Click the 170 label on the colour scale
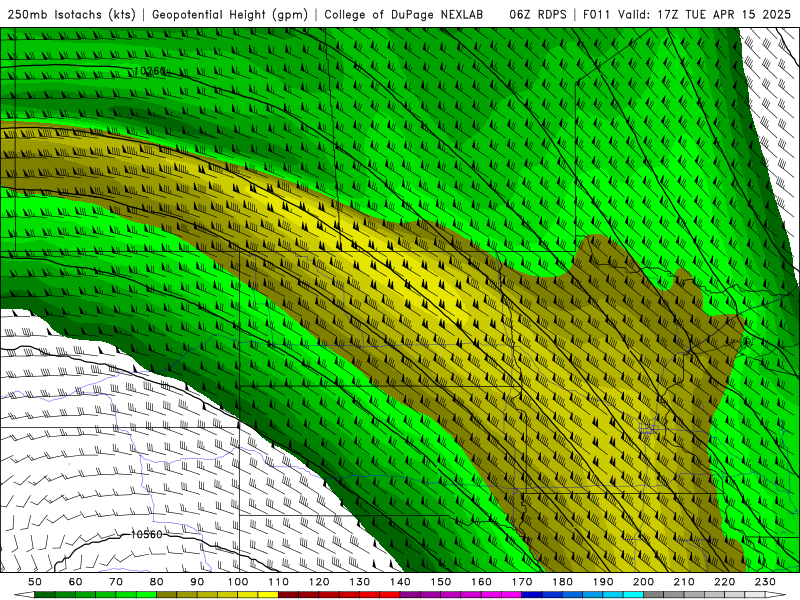Viewport: 800px width, 600px height. [522, 582]
